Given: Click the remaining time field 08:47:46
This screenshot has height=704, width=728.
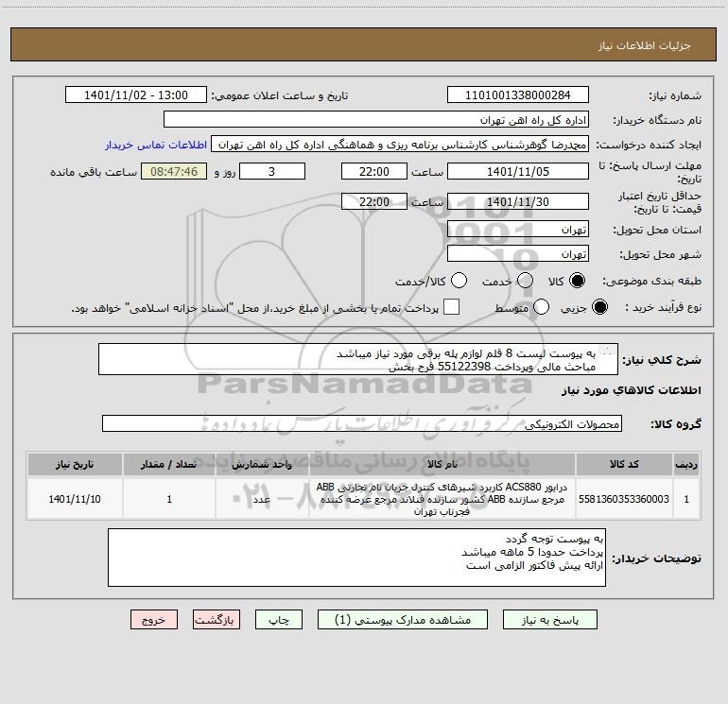Looking at the screenshot, I should click(x=174, y=171).
